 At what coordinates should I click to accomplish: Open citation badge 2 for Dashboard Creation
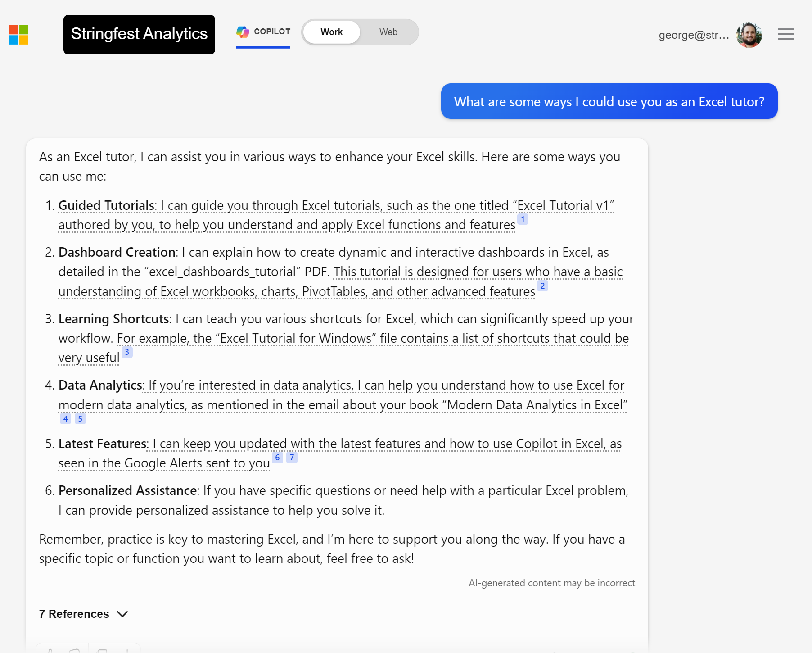click(542, 286)
